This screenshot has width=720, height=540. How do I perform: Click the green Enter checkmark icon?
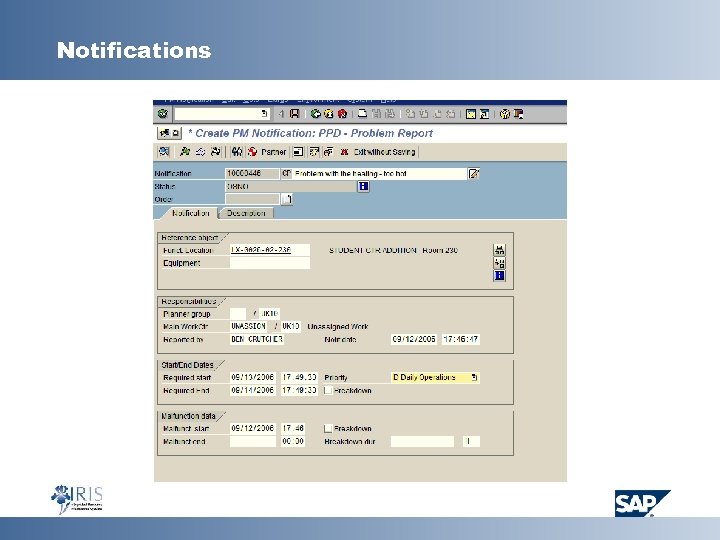tap(163, 114)
